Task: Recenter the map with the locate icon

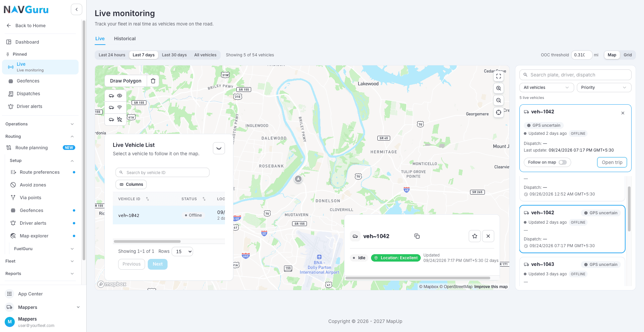Action: (x=499, y=112)
